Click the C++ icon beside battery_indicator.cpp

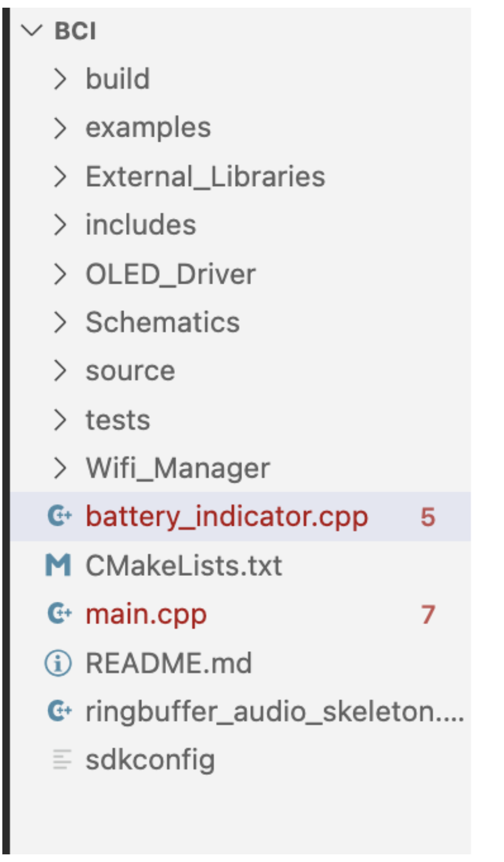pyautogui.click(x=59, y=516)
